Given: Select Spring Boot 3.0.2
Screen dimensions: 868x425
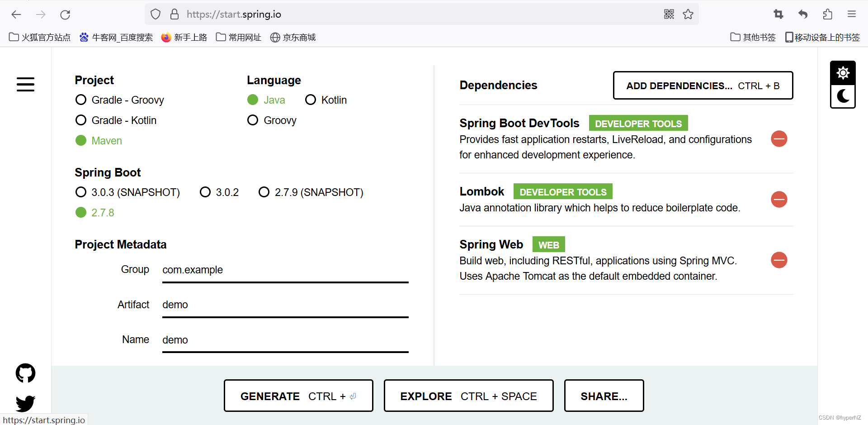Looking at the screenshot, I should coord(219,192).
